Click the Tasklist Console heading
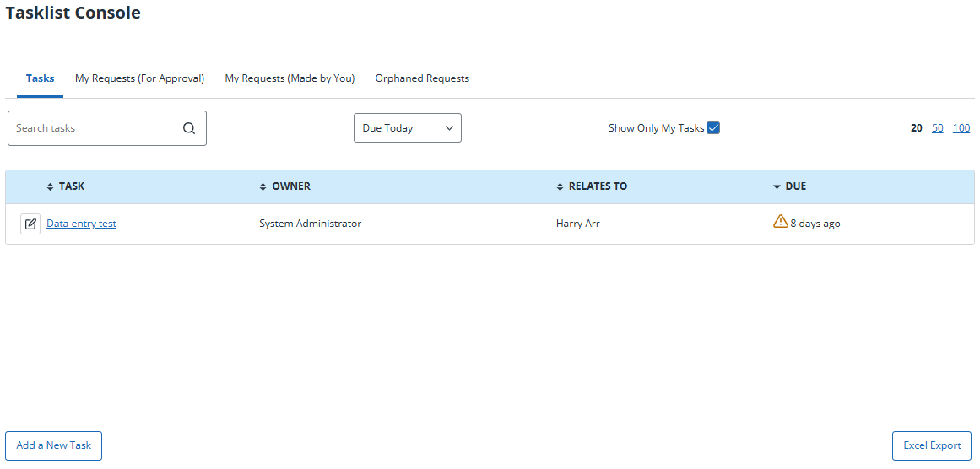Screen dimensions: 980x469 point(73,13)
